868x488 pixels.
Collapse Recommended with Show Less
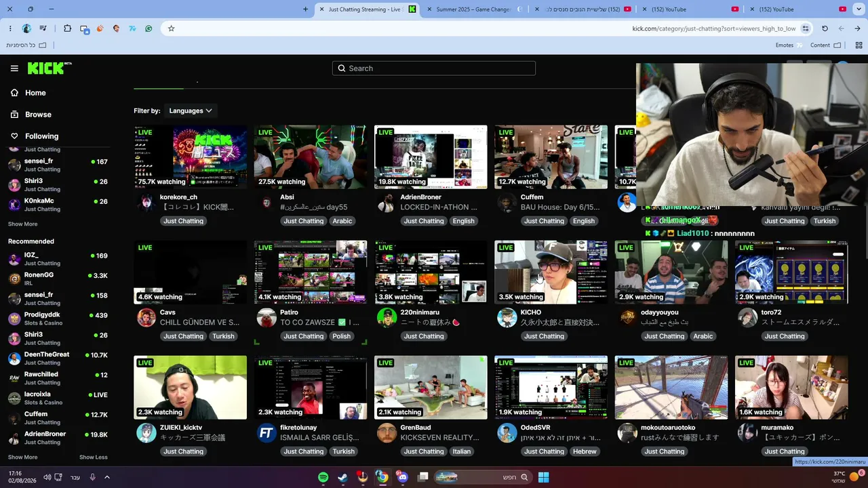(x=94, y=457)
